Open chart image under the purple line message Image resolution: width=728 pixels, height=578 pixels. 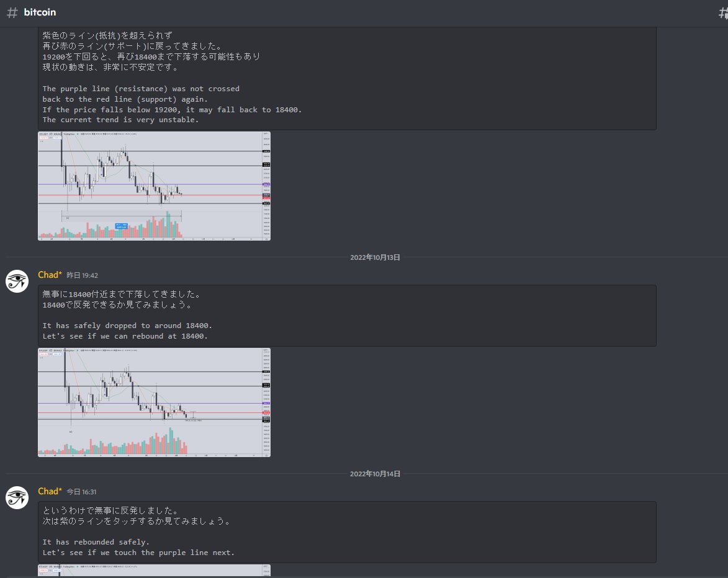[154, 186]
